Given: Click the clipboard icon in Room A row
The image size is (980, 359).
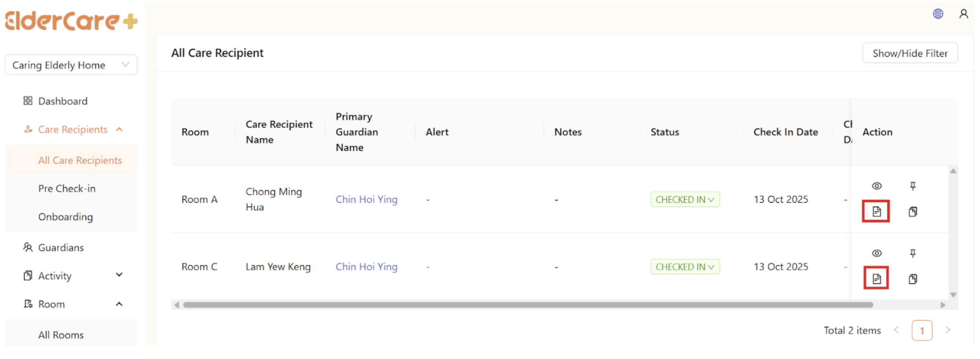Looking at the screenshot, I should click(912, 211).
